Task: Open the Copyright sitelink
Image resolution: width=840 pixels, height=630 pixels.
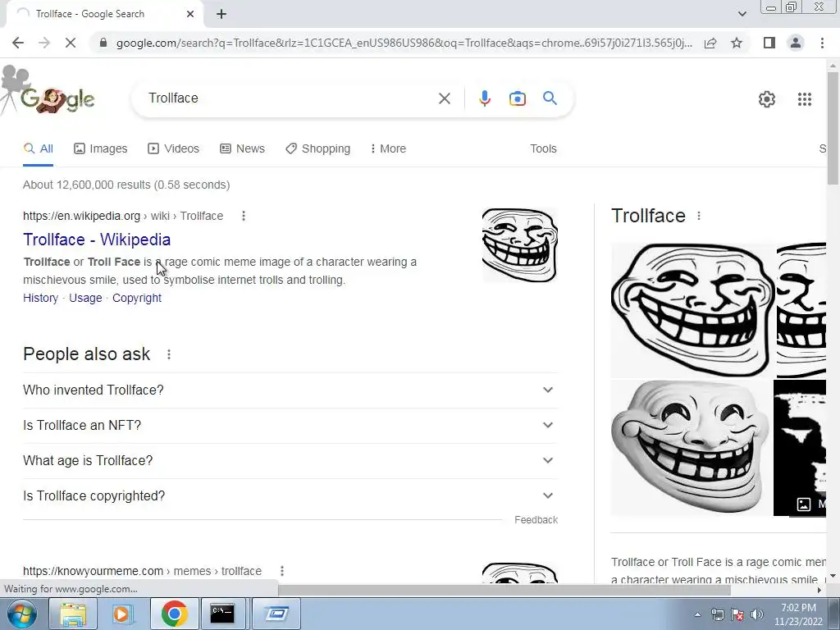Action: coord(137,298)
